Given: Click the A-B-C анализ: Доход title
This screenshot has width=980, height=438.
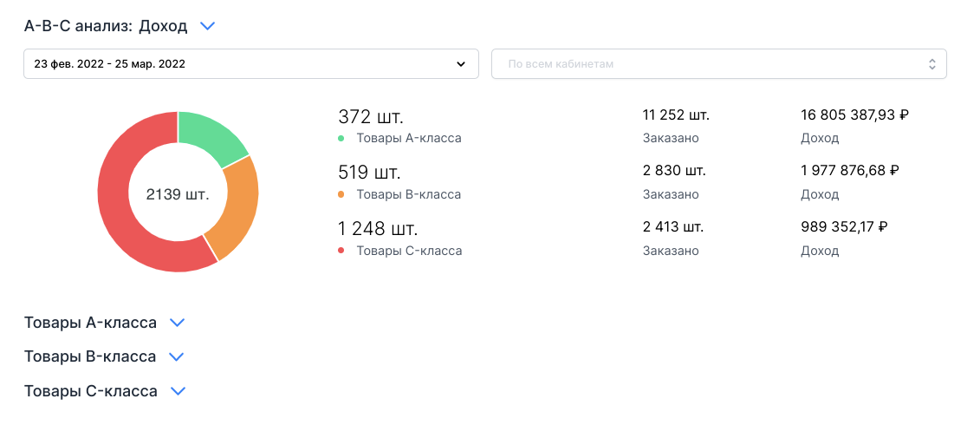Looking at the screenshot, I should coord(106,26).
